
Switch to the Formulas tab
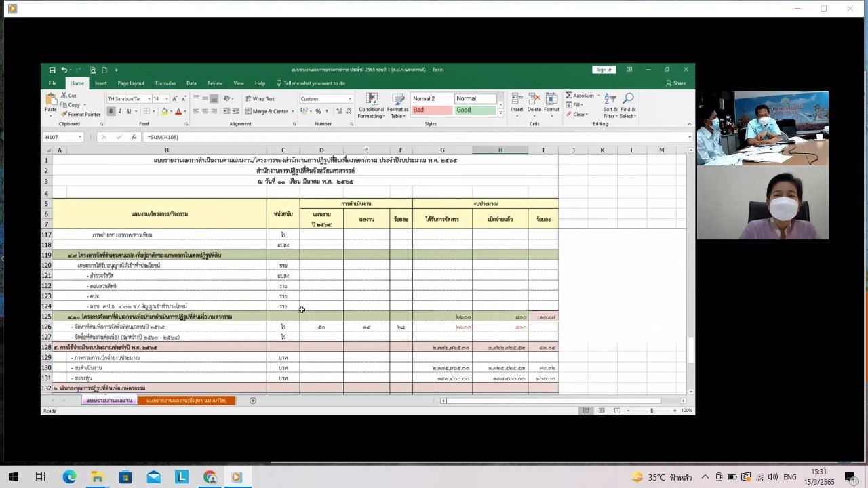pos(165,83)
